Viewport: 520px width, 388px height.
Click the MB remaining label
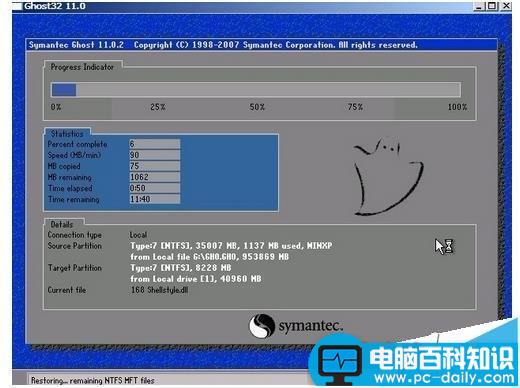point(69,177)
